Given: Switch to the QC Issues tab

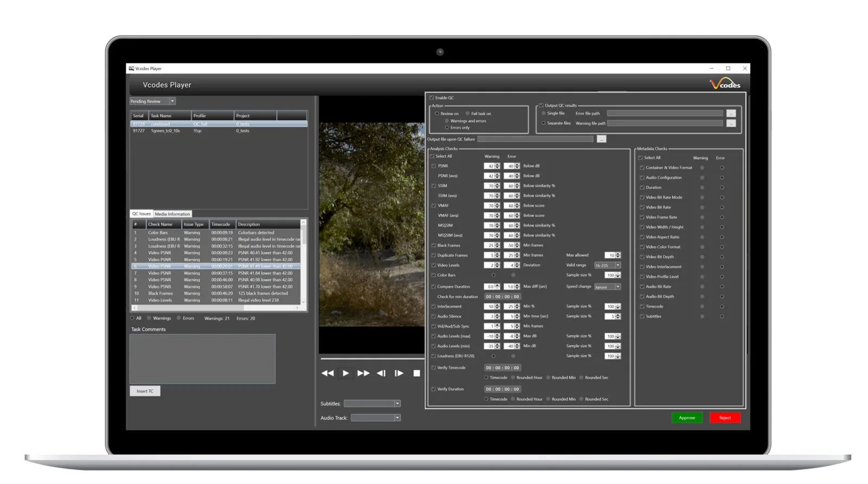Looking at the screenshot, I should [142, 214].
